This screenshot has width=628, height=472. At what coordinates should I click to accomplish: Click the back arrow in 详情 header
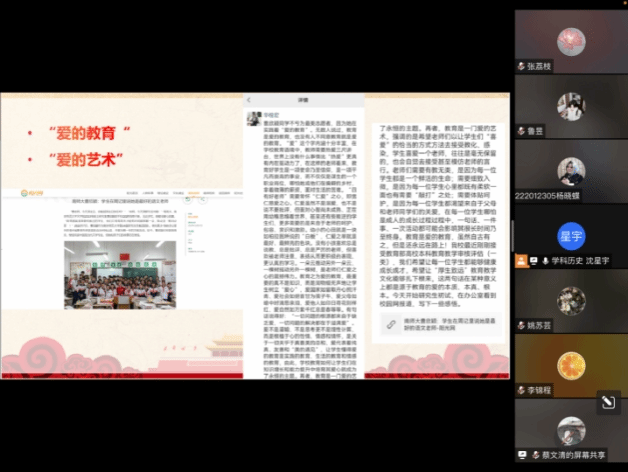[x=252, y=101]
